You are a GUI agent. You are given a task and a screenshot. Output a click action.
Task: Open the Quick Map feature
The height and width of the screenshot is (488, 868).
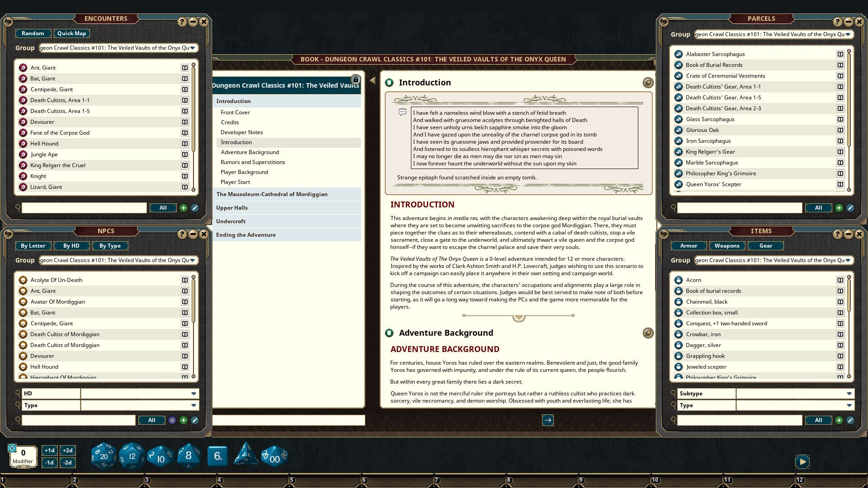71,33
